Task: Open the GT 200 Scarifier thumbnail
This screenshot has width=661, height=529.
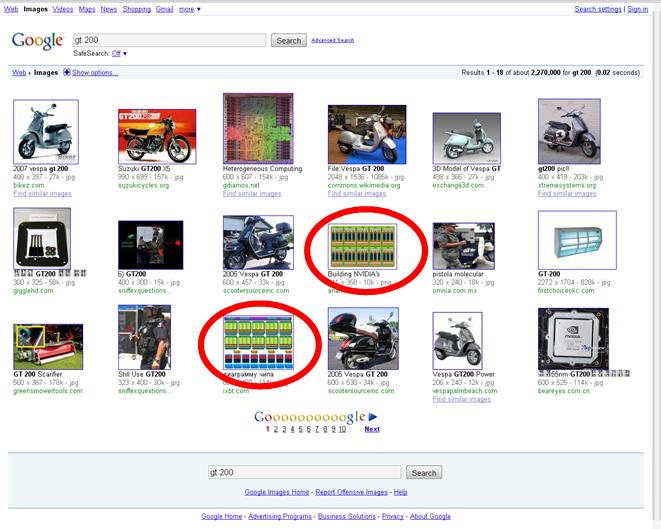Action: coord(48,346)
